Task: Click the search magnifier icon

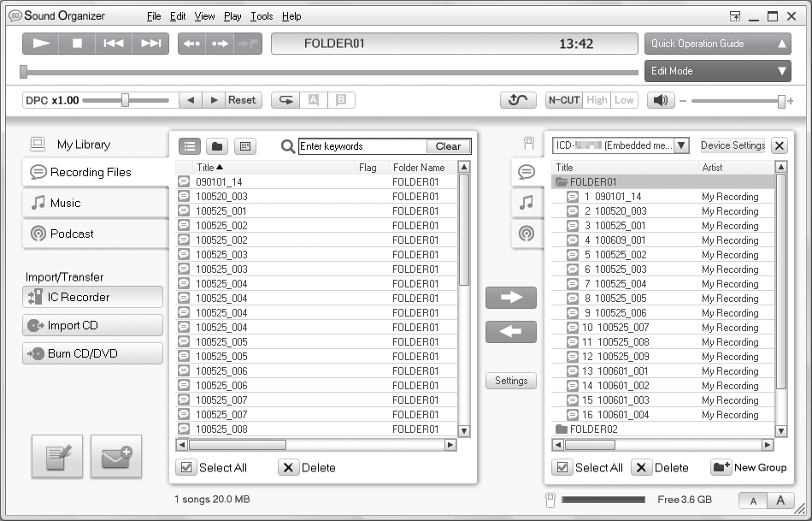Action: pyautogui.click(x=288, y=146)
